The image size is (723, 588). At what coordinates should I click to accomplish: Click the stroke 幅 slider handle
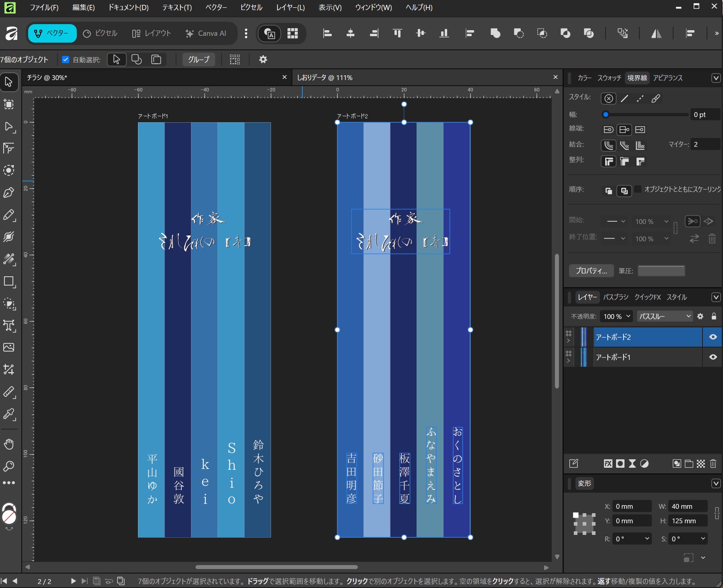pyautogui.click(x=606, y=115)
